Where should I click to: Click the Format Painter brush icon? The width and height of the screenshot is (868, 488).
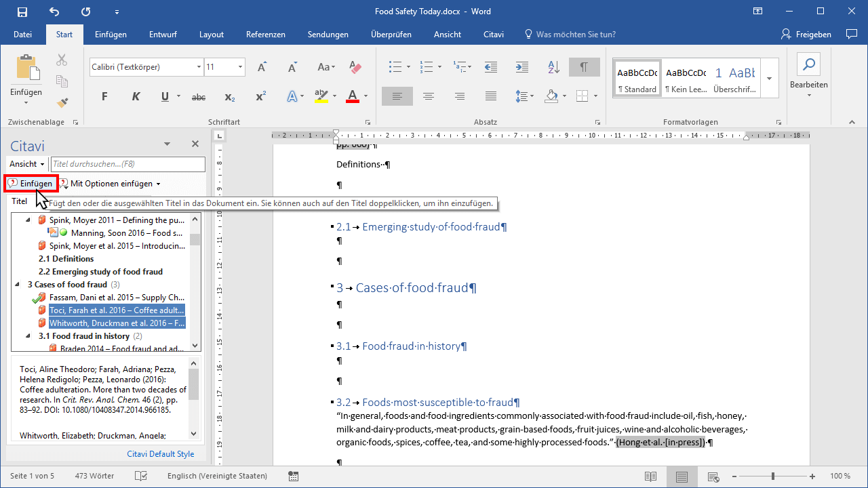(x=62, y=102)
